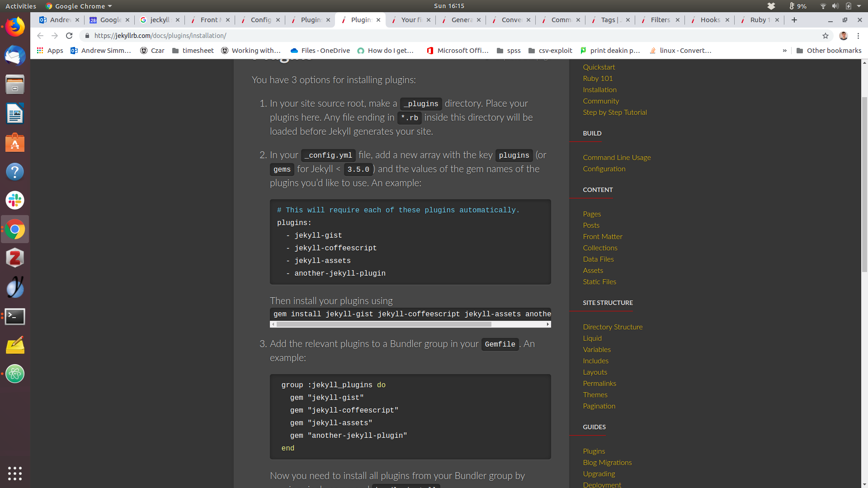Open system status menu arrow
Viewport: 868px width, 488px height.
click(x=859, y=6)
